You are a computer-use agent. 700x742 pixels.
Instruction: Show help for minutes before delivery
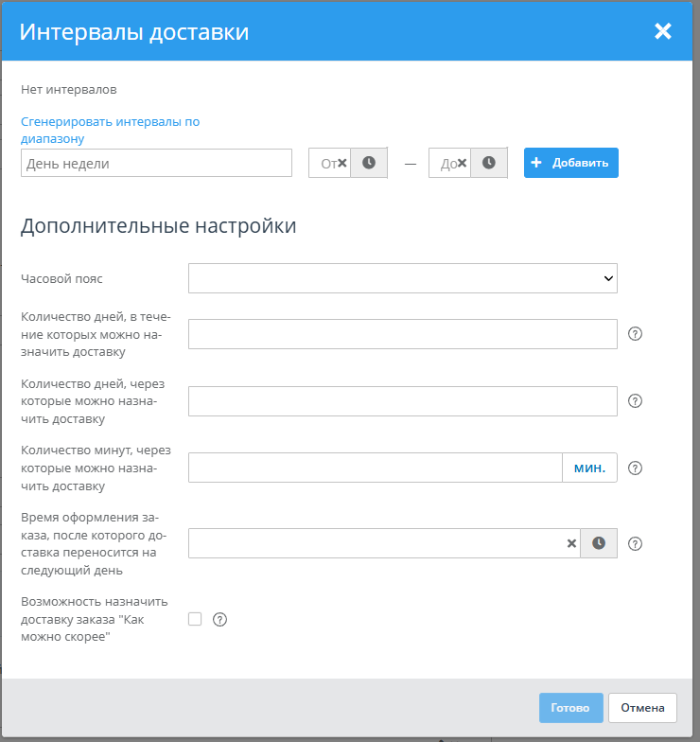point(636,468)
